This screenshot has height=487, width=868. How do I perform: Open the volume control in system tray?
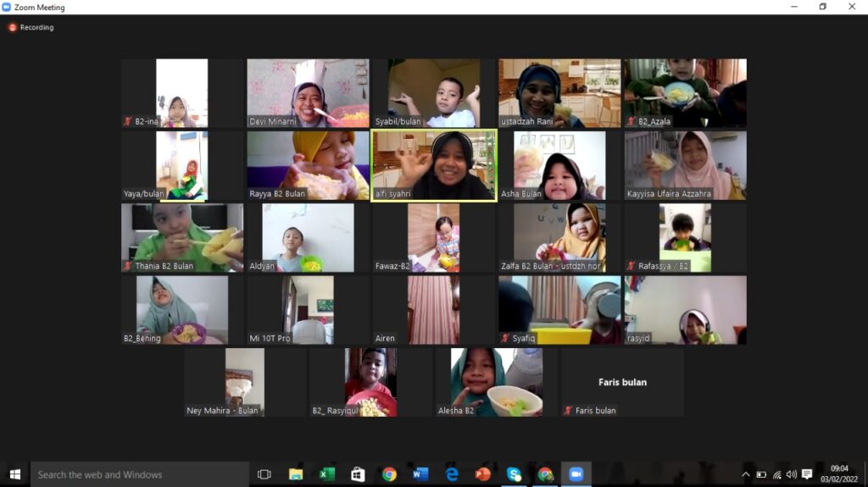pyautogui.click(x=791, y=474)
